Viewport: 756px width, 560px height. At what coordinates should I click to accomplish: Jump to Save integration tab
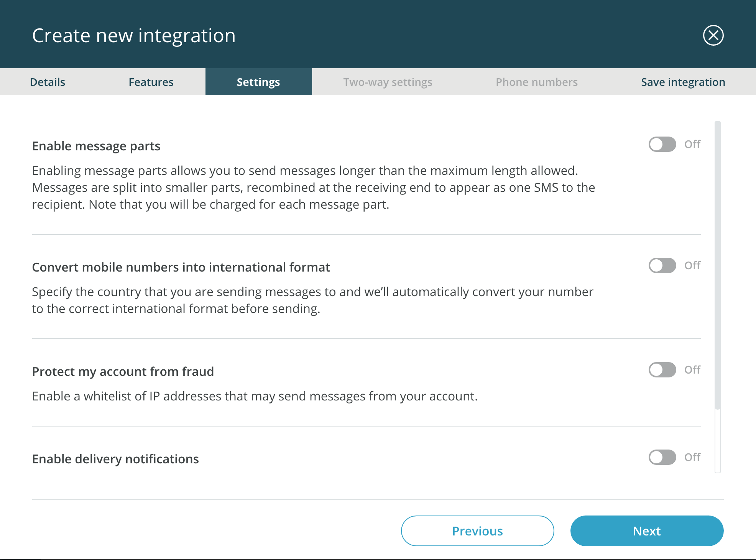coord(683,82)
